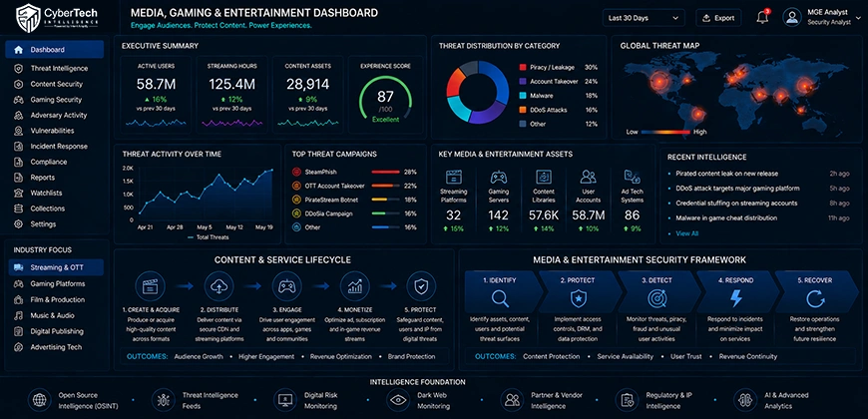Viewport: 868px width, 419px height.
Task: Select Film & Production industry focus
Action: (56, 299)
